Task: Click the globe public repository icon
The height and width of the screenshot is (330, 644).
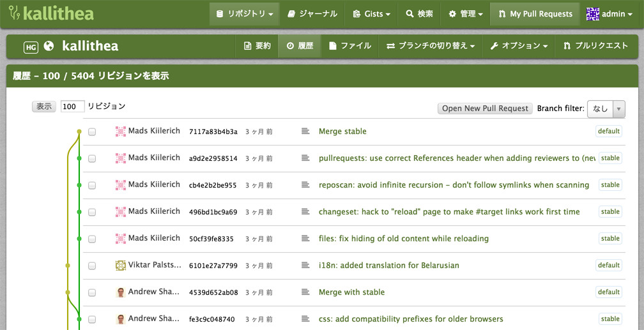Action: click(x=49, y=46)
